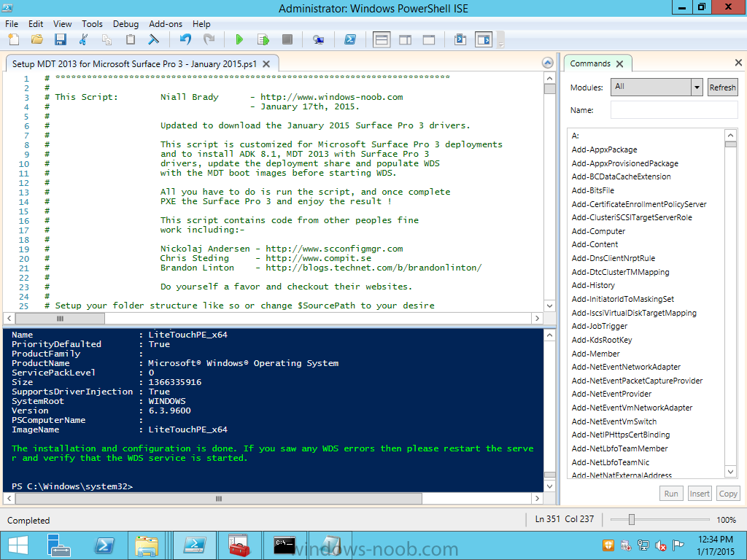Stop Operation square icon
The width and height of the screenshot is (747, 560).
pyautogui.click(x=287, y=39)
